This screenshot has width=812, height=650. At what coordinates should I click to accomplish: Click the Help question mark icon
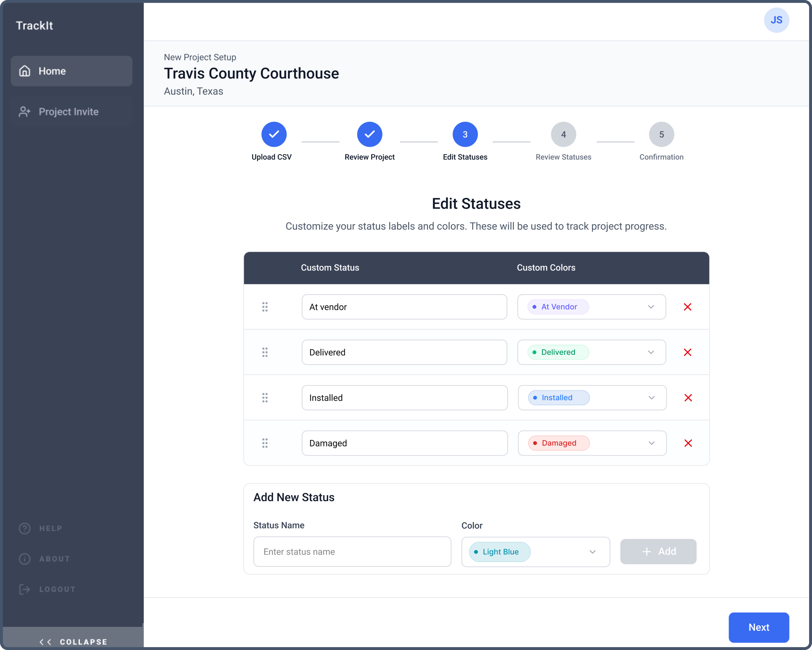coord(25,528)
